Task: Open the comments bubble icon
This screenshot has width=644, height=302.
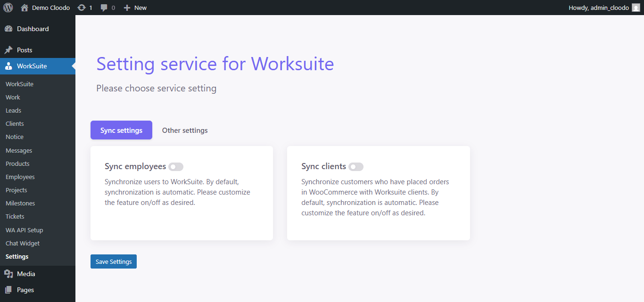Action: pyautogui.click(x=104, y=8)
